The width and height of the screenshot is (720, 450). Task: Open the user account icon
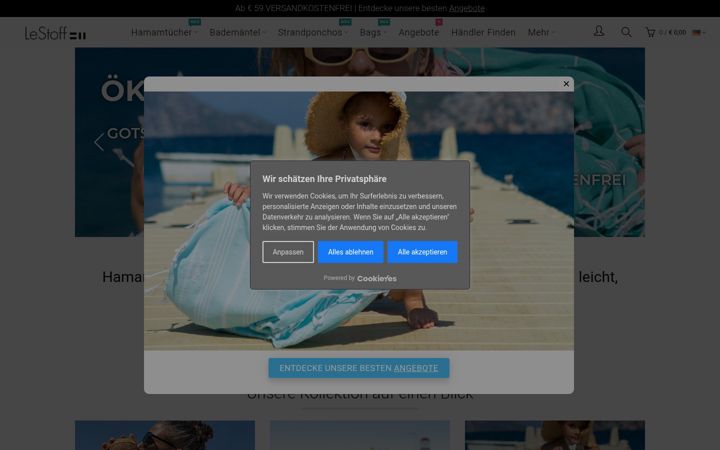[x=598, y=31]
